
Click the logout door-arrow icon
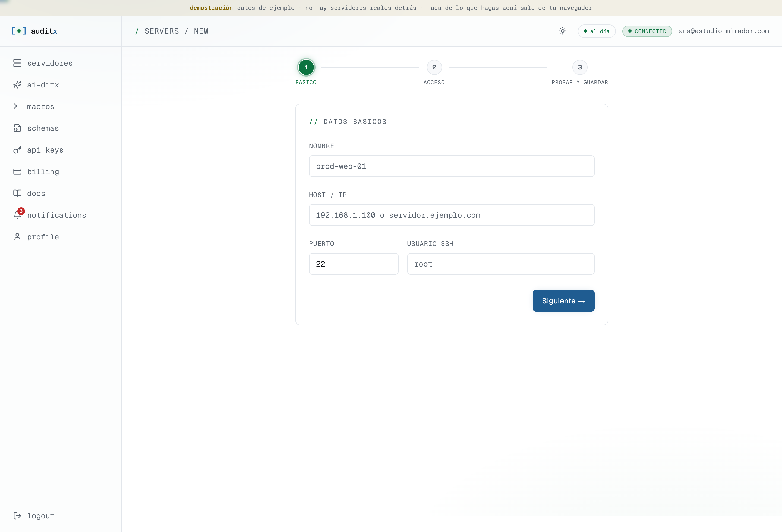click(x=17, y=515)
